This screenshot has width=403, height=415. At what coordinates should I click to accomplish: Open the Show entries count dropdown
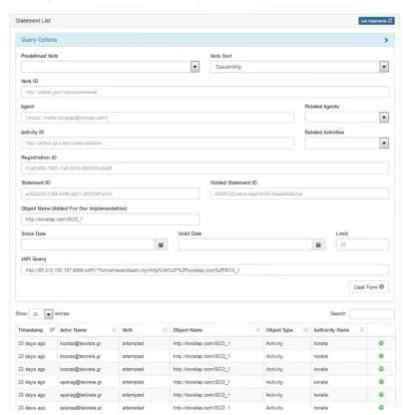click(41, 314)
